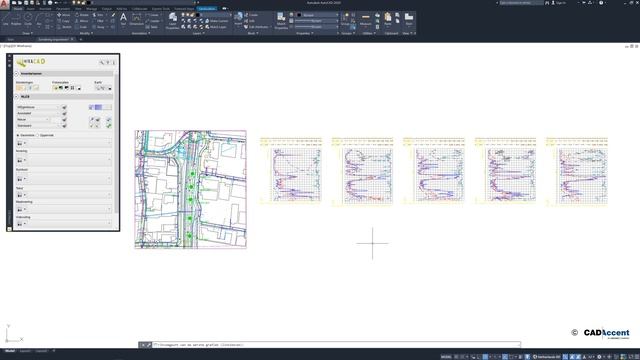Switch to the Home ribbon tab
The width and height of the screenshot is (640, 360).
coord(18,9)
